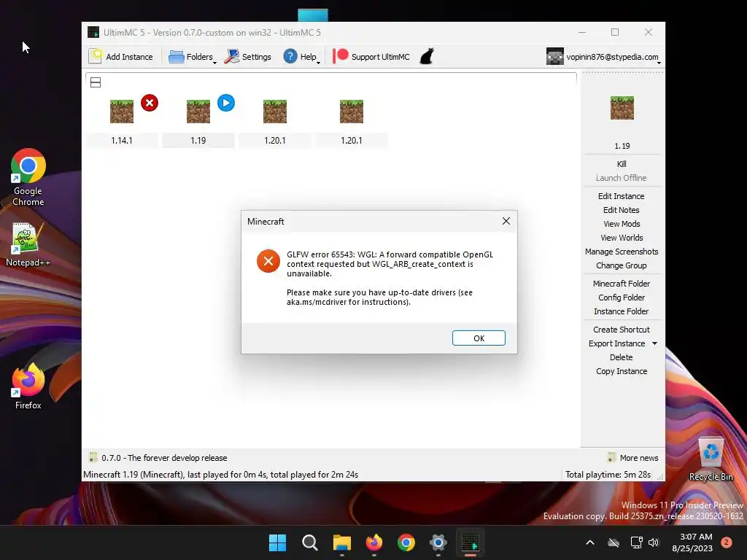747x560 pixels.
Task: Open the Help dropdown menu
Action: (301, 57)
